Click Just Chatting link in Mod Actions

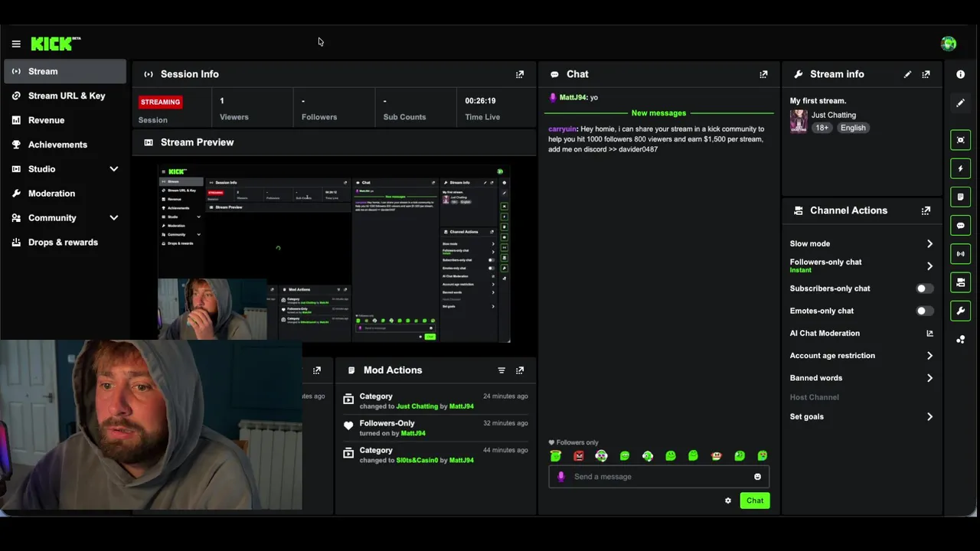click(x=417, y=406)
